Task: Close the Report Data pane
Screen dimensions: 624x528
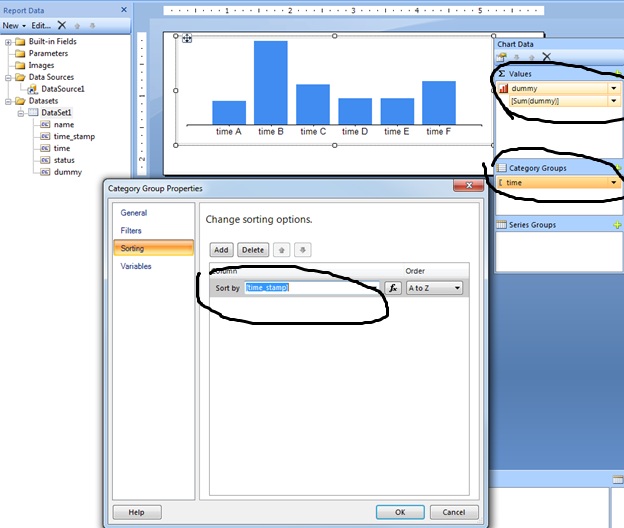Action: [124, 10]
